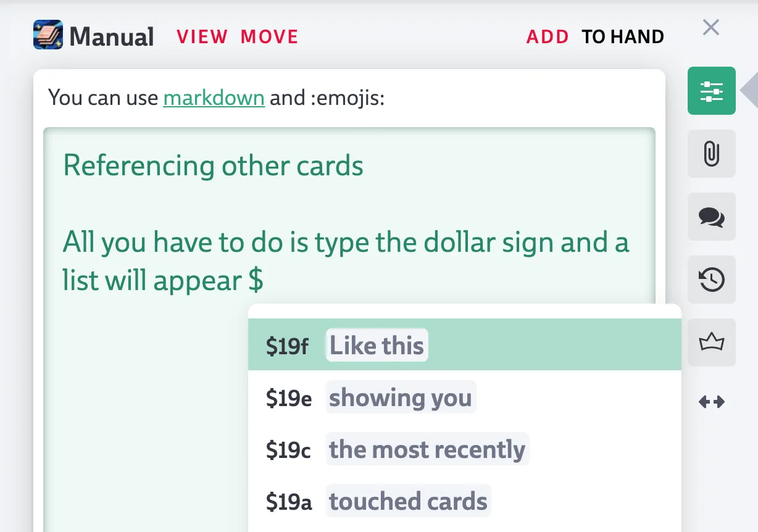Pick "the most recently" card reference
Viewport: 758px width, 532px height.
[x=427, y=449]
